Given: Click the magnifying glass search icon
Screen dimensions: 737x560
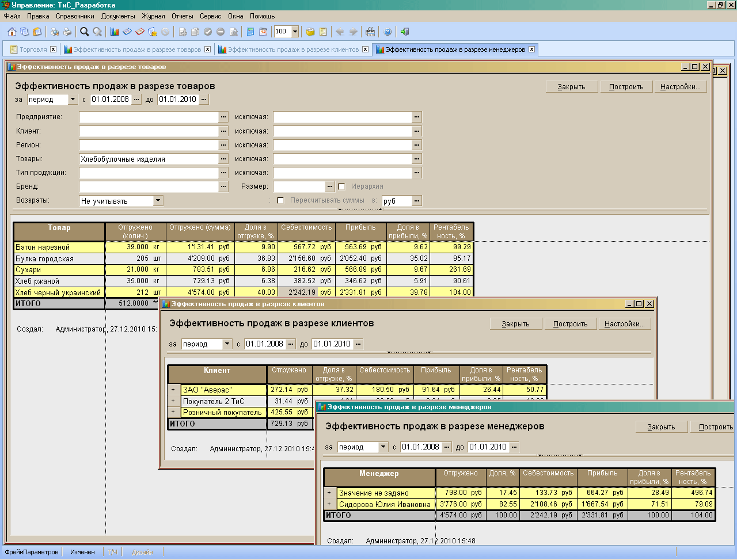Looking at the screenshot, I should pos(85,32).
